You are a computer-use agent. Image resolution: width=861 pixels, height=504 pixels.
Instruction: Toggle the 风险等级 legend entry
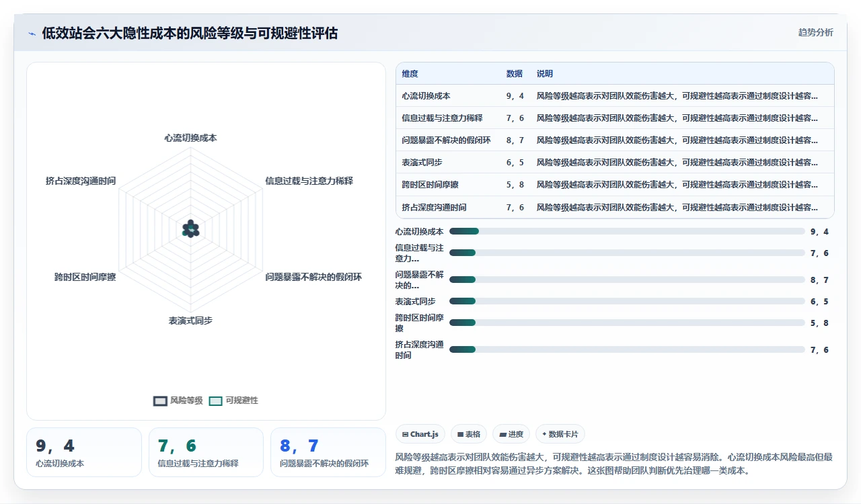[178, 401]
